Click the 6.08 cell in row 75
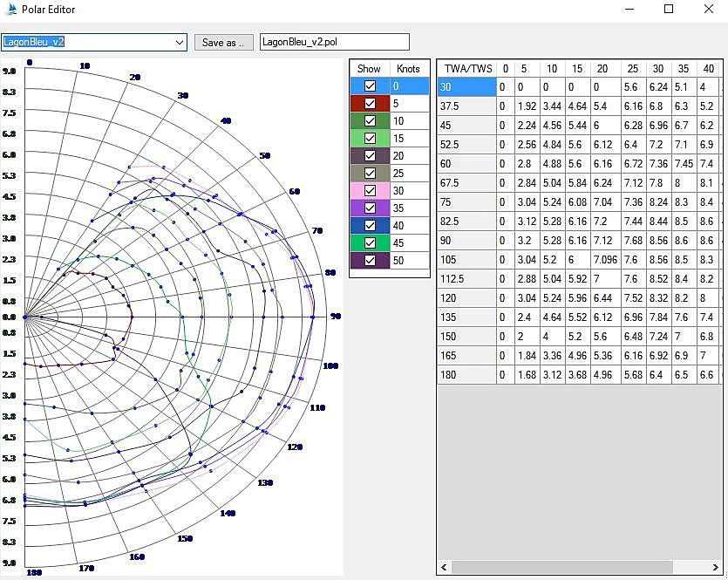Image resolution: width=728 pixels, height=580 pixels. pyautogui.click(x=577, y=202)
